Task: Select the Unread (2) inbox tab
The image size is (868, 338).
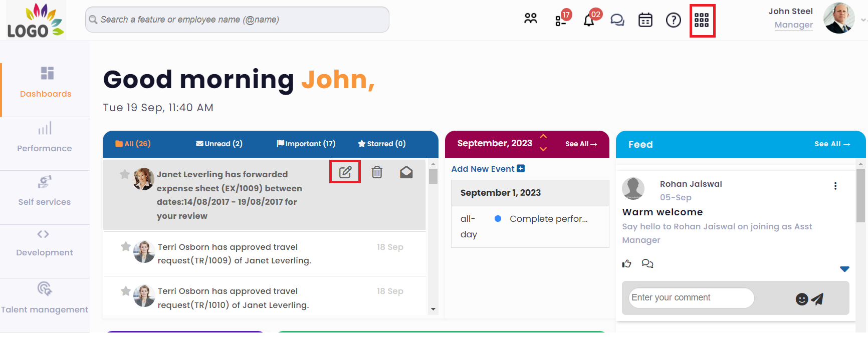Action: [x=219, y=144]
